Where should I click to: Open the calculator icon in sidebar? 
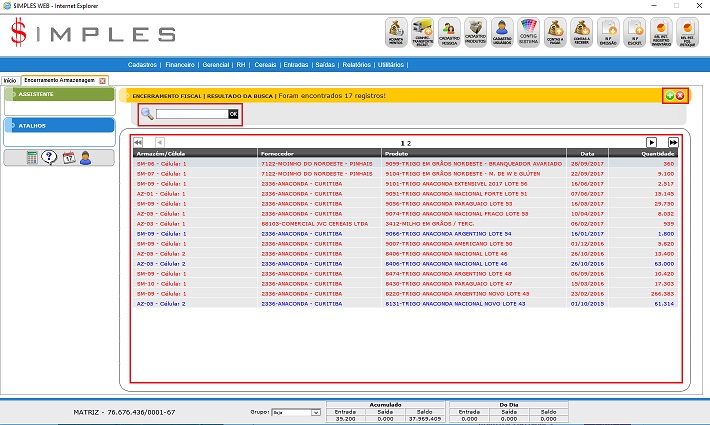click(32, 157)
